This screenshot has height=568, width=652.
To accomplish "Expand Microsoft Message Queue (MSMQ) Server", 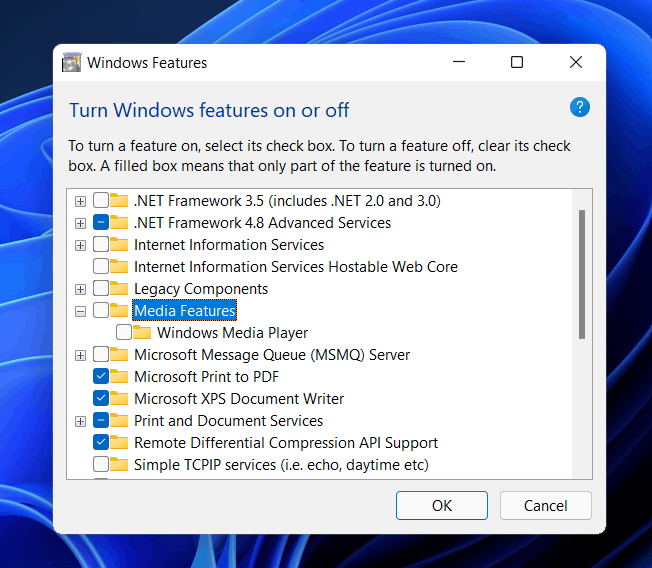I will pos(80,355).
